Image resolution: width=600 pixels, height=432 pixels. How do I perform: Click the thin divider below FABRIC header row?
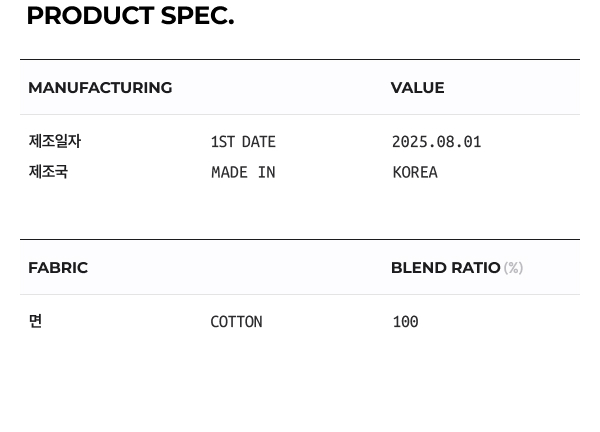pyautogui.click(x=300, y=294)
